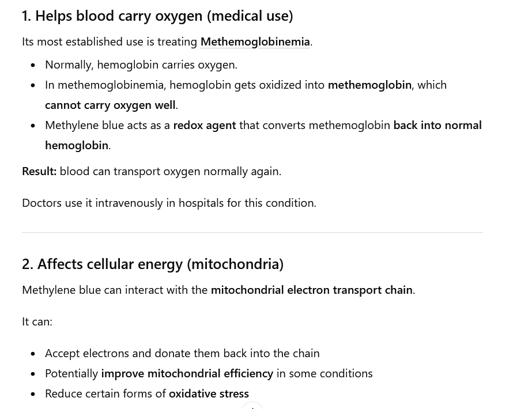
Task: Click the bullet 'Accept electrons and donate them back'
Action: pyautogui.click(x=182, y=353)
